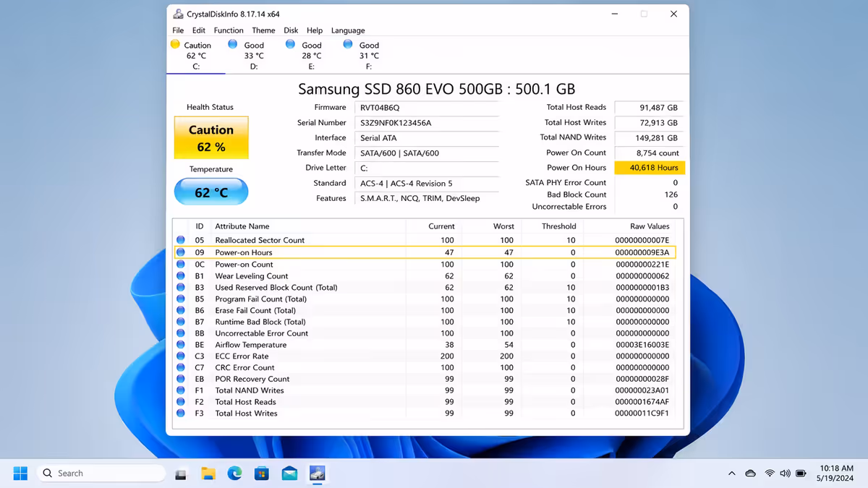Open the Edit menu
The width and height of the screenshot is (868, 488).
[199, 30]
